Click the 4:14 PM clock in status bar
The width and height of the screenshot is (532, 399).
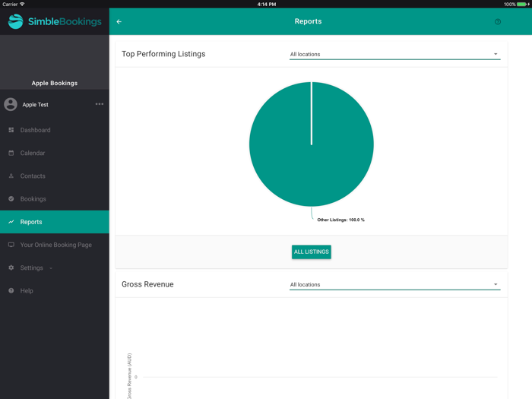click(x=266, y=5)
